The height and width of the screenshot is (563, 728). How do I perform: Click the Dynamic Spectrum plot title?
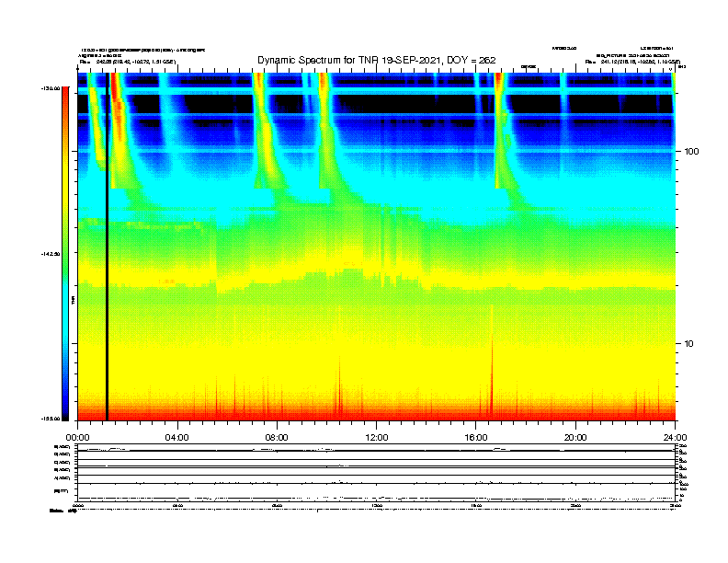376,60
